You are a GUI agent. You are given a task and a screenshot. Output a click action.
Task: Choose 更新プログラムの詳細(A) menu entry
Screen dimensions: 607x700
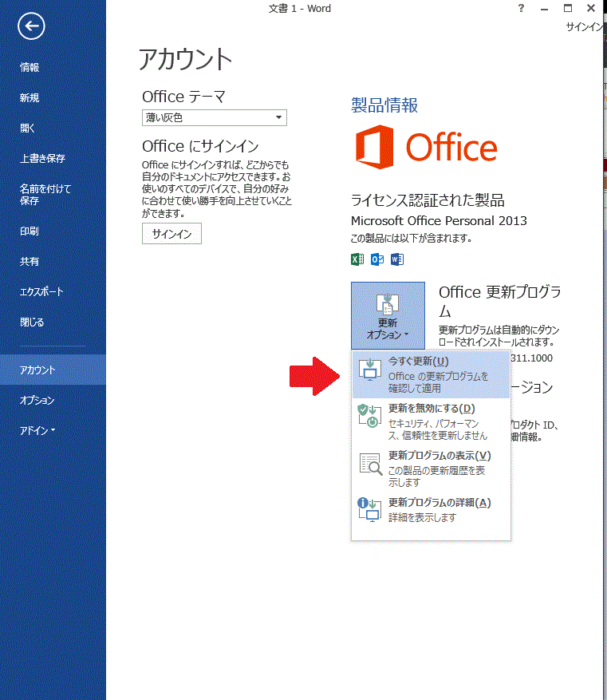(x=431, y=510)
